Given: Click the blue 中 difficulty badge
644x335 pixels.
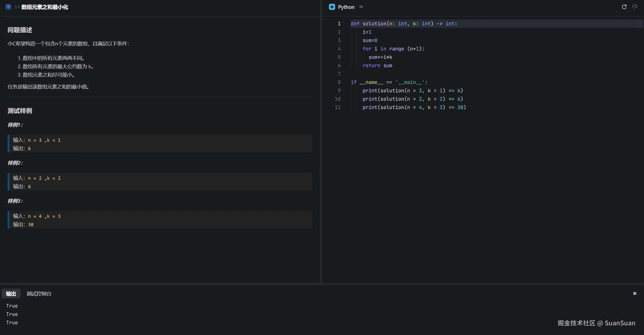Looking at the screenshot, I should (8, 7).
